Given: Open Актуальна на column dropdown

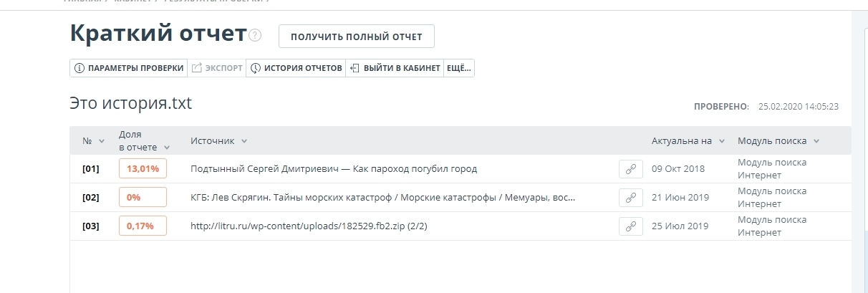Looking at the screenshot, I should (x=722, y=141).
